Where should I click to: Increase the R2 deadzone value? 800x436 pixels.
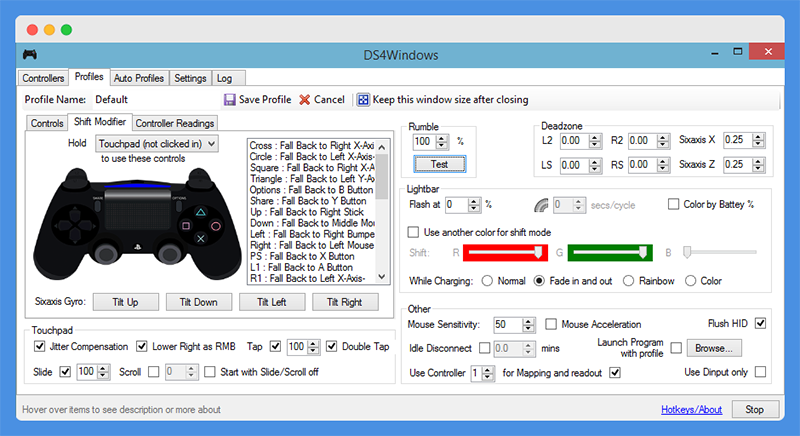click(663, 137)
